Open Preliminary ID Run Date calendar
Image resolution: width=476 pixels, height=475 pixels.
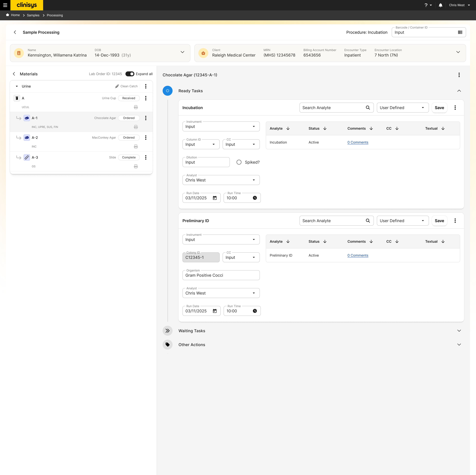click(215, 311)
